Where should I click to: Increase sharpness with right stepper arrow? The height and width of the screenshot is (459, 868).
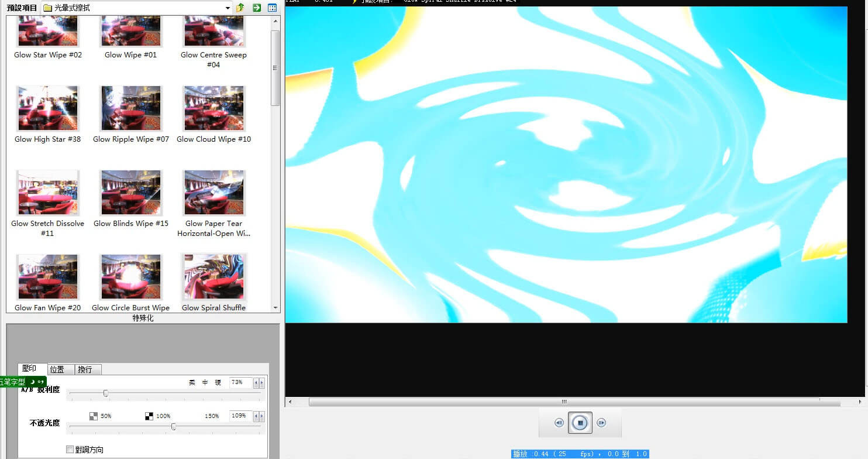tap(262, 383)
